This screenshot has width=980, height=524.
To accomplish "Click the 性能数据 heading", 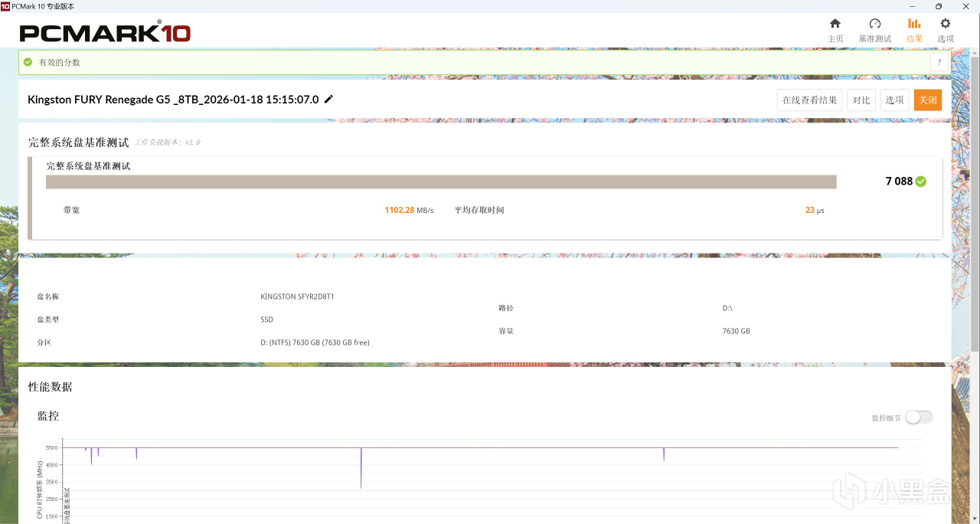I will click(51, 387).
